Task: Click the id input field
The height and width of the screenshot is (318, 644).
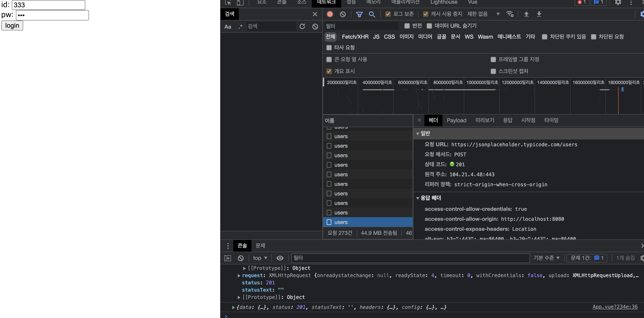Action: coord(49,5)
